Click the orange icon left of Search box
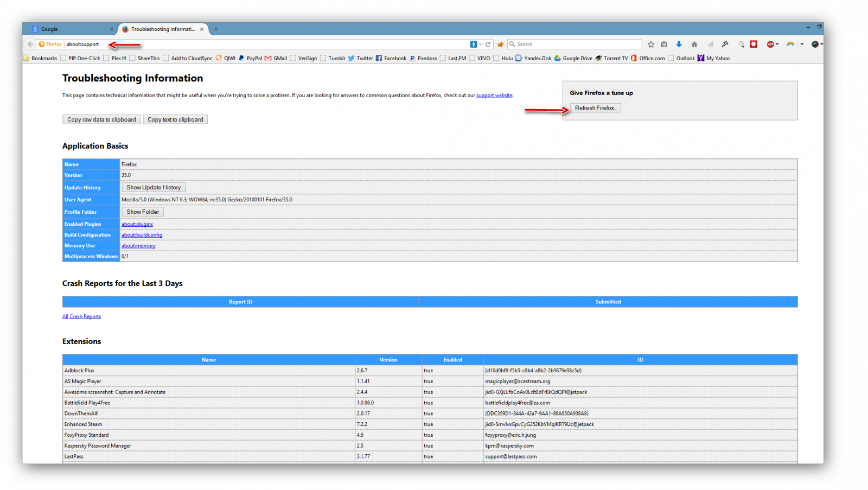 pyautogui.click(x=500, y=44)
